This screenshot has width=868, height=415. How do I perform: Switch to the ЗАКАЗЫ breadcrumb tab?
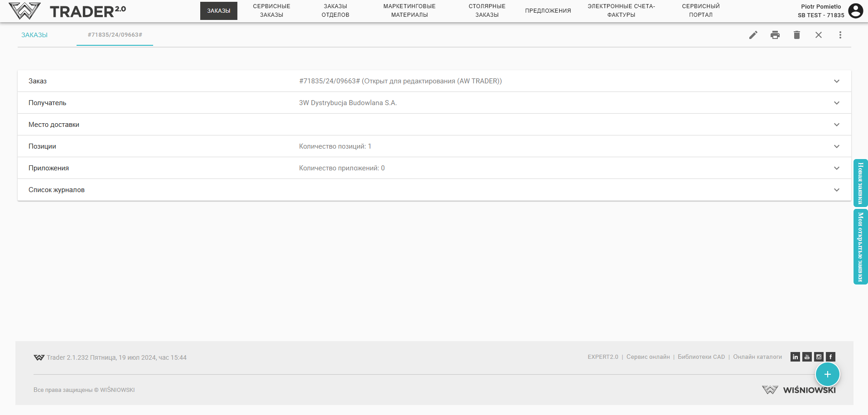point(34,35)
